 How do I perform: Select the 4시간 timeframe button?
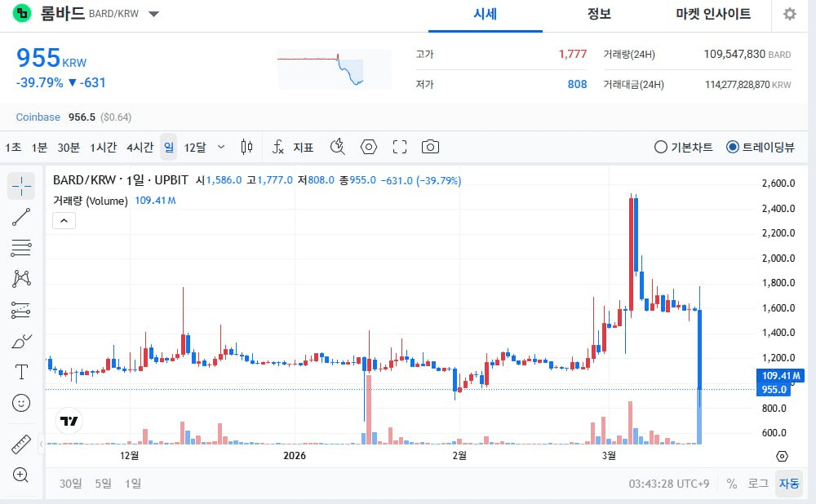pyautogui.click(x=140, y=147)
